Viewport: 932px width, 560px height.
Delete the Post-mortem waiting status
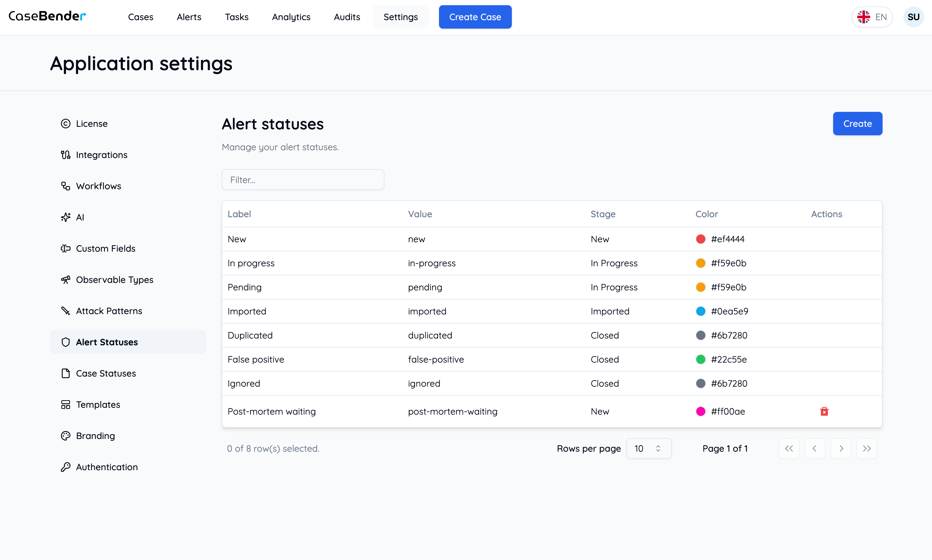click(x=824, y=411)
